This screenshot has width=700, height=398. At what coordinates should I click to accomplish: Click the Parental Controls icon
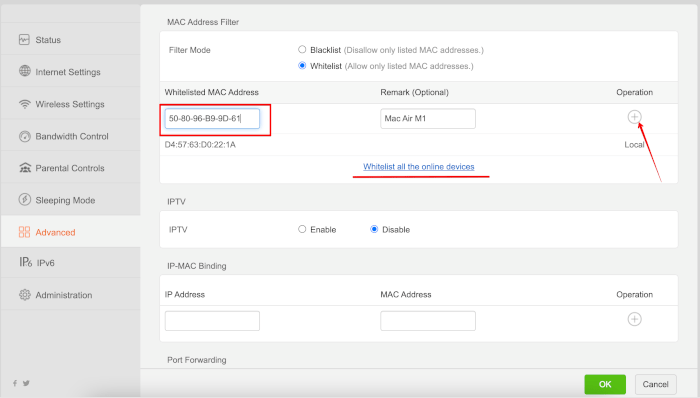[25, 168]
